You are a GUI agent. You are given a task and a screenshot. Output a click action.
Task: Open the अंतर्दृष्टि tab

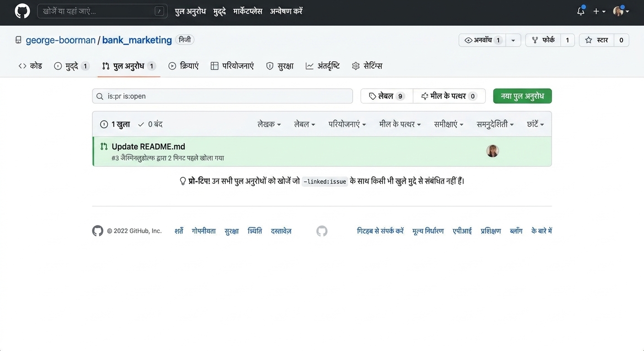tap(322, 66)
